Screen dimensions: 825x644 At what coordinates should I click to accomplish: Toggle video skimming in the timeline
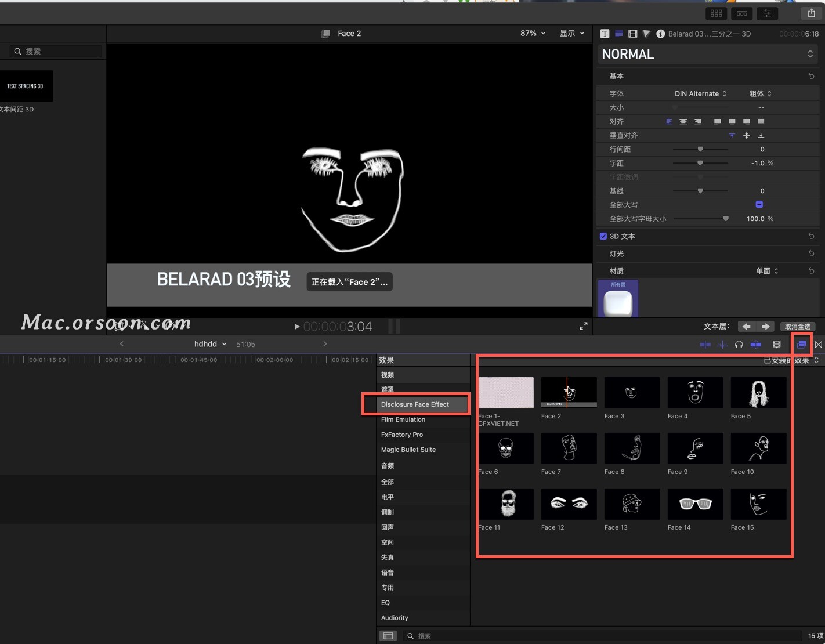(x=705, y=345)
